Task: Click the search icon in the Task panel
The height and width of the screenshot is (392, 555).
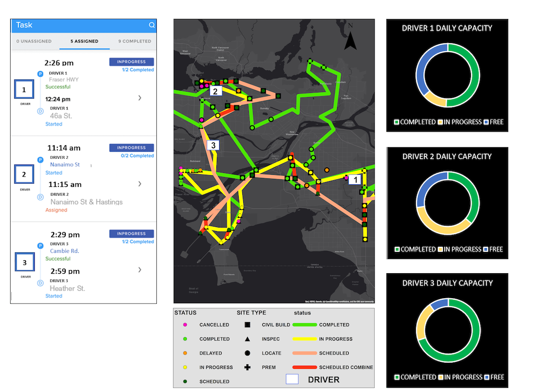Action: coord(152,25)
